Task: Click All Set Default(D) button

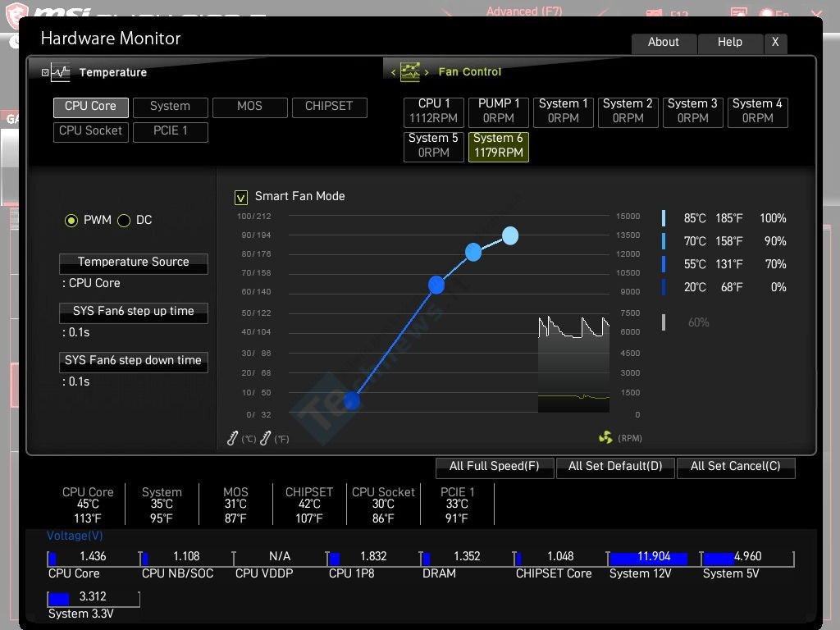Action: (615, 467)
